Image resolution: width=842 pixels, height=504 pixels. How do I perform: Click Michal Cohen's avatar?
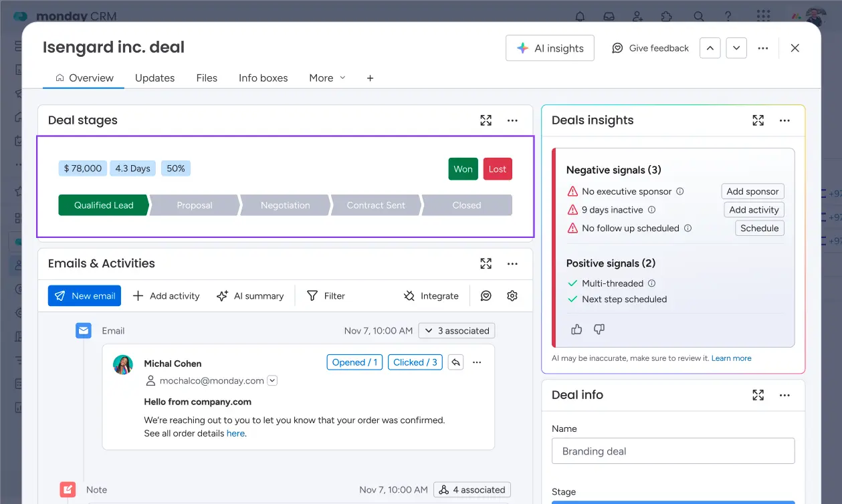pyautogui.click(x=123, y=364)
